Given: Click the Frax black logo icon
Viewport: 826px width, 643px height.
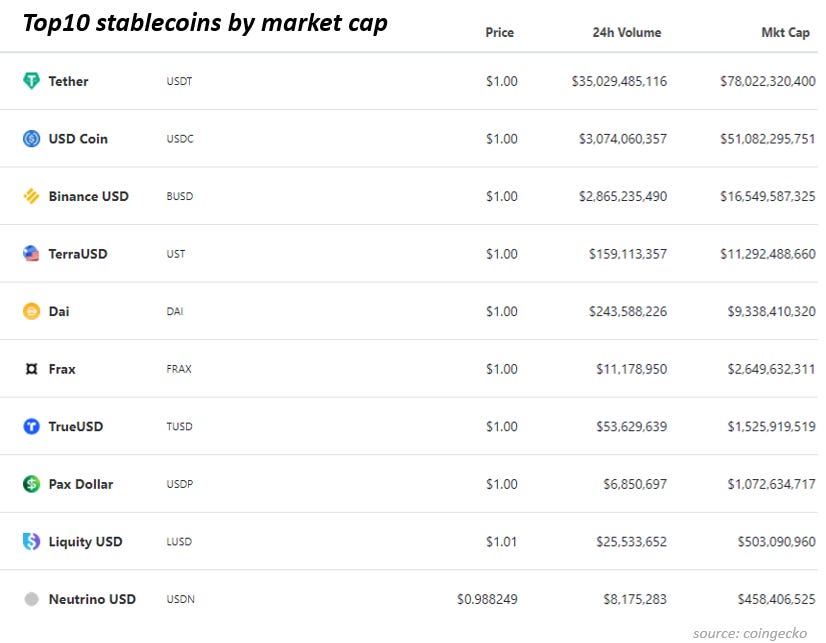Looking at the screenshot, I should tap(32, 369).
